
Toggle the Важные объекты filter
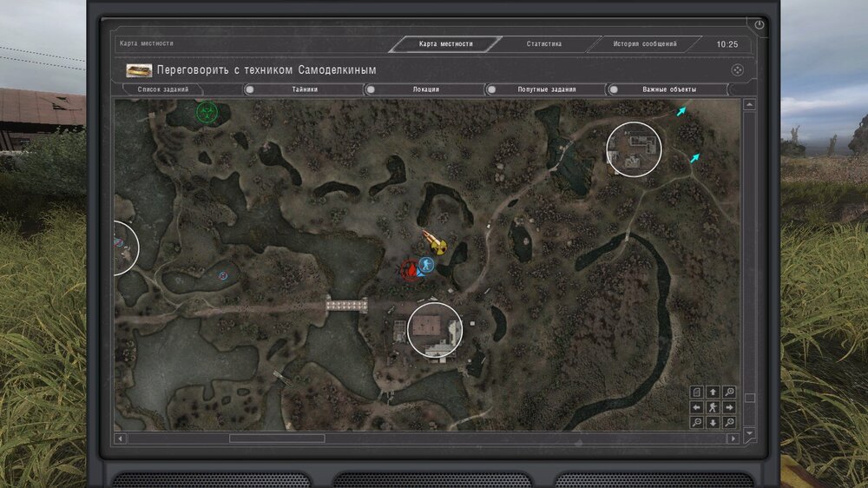pos(668,89)
